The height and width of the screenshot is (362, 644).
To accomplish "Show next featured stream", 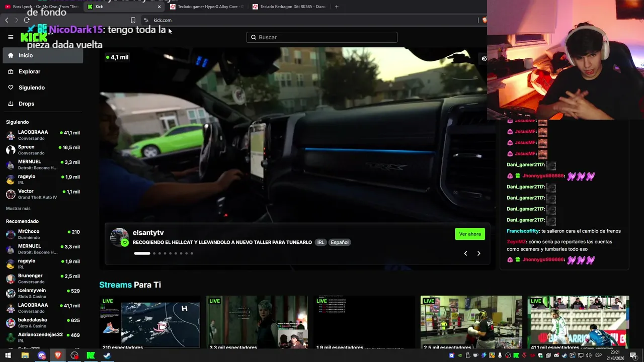I will [x=478, y=253].
